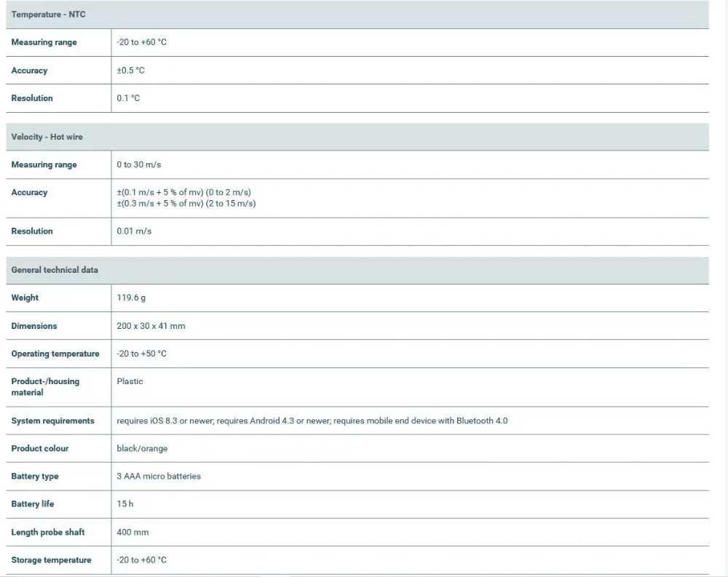The image size is (728, 577).
Task: Click the 'System requirements' label
Action: pyautogui.click(x=53, y=421)
